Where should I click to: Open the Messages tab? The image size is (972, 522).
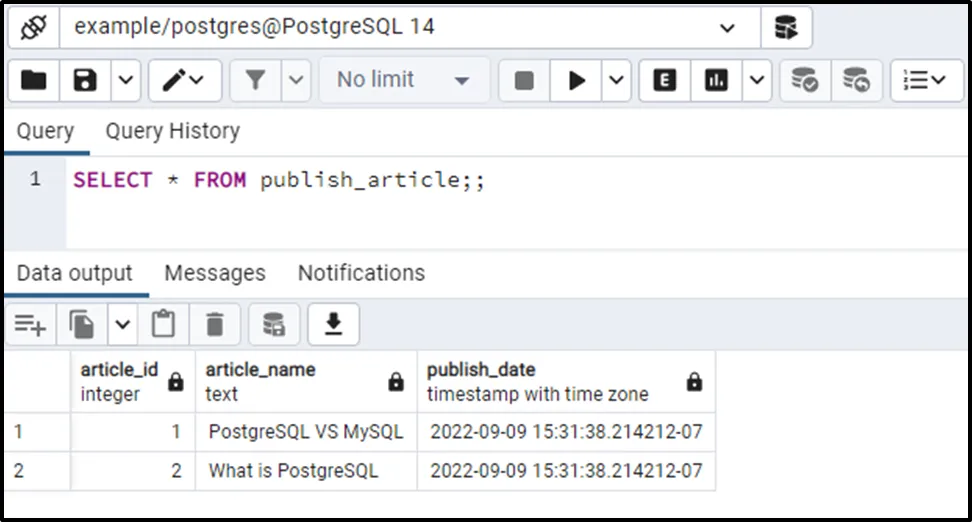[214, 273]
